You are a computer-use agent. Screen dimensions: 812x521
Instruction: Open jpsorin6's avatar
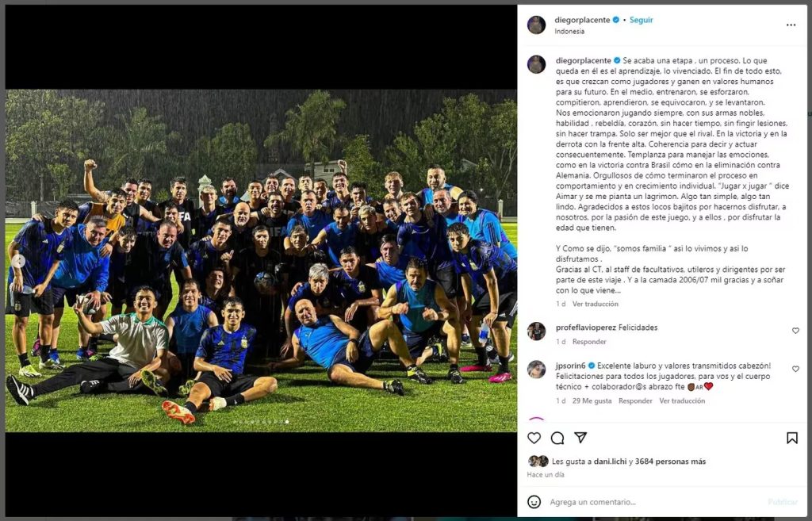coord(537,370)
